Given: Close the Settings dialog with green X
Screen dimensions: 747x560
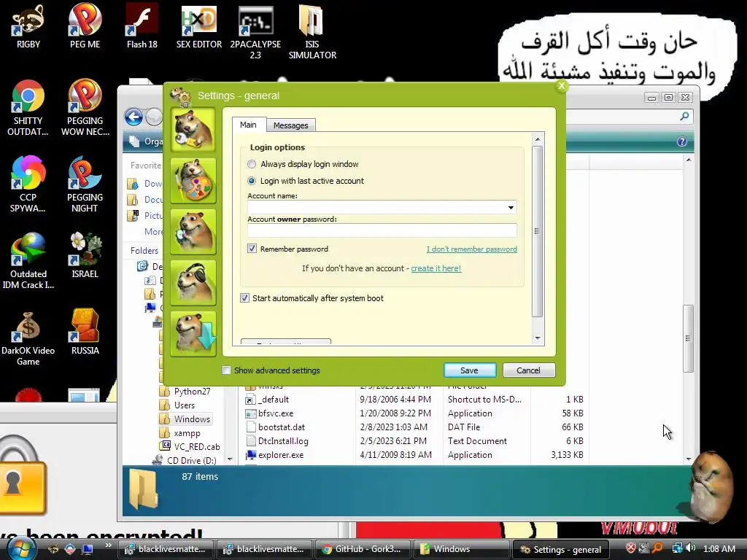Looking at the screenshot, I should 562,86.
